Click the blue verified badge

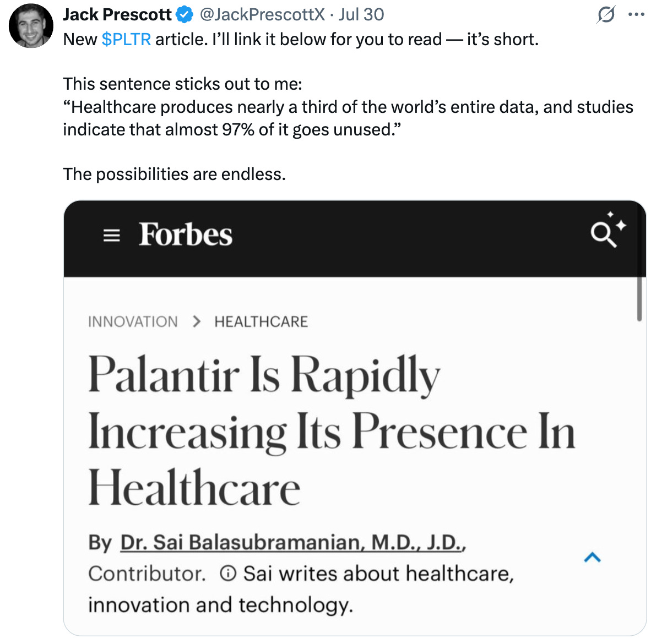pyautogui.click(x=185, y=15)
